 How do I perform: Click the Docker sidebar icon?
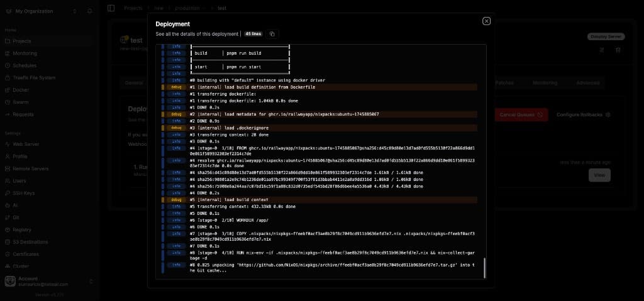tap(8, 90)
